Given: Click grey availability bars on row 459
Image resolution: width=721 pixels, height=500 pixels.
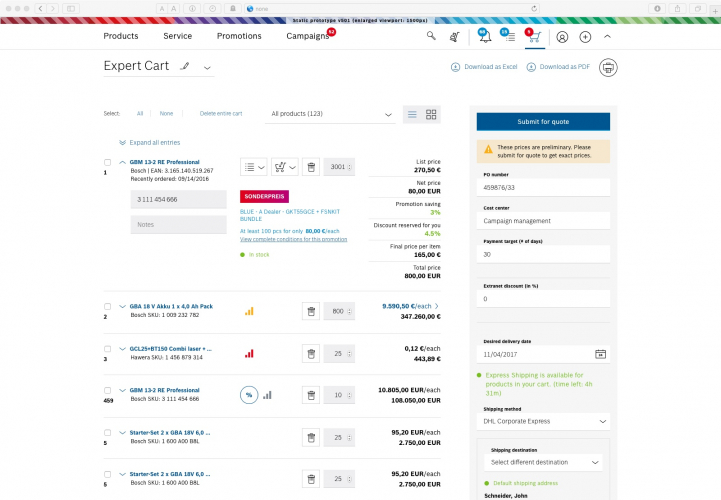Looking at the screenshot, I should [x=268, y=395].
